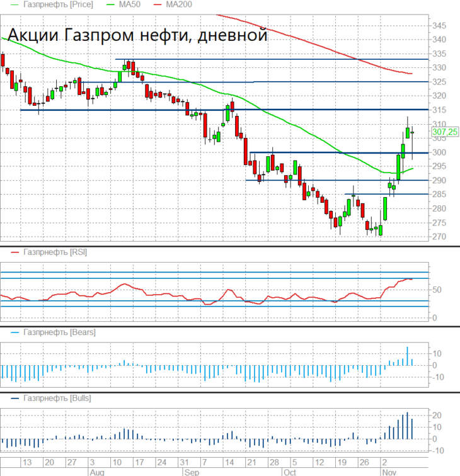Click price axis value 280
Screen dimensions: 460x476
[x=439, y=209]
